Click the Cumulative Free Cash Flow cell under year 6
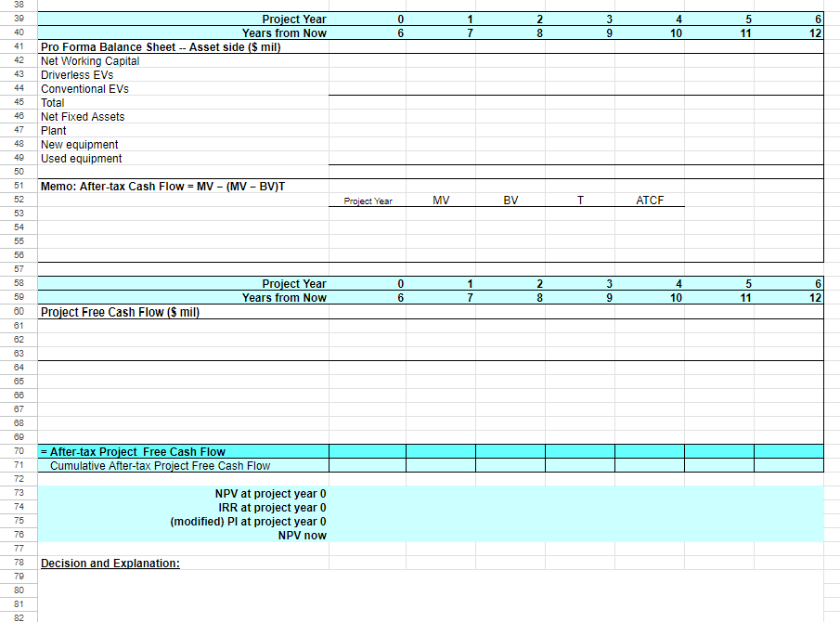840x622 pixels. pos(789,465)
